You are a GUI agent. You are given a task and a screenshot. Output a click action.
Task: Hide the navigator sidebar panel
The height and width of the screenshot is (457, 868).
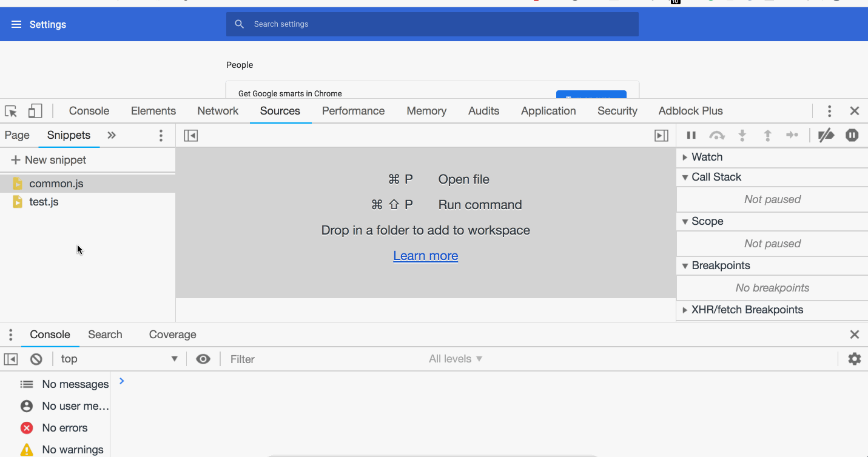190,135
